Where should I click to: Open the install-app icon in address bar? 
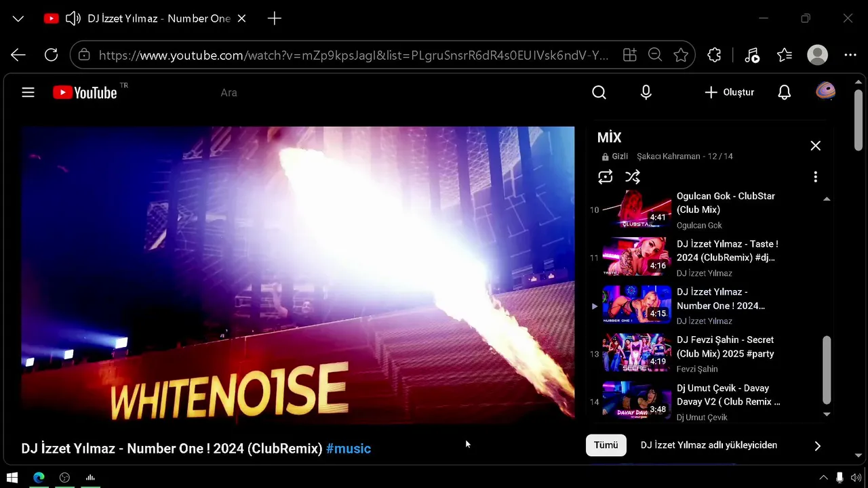pos(630,56)
